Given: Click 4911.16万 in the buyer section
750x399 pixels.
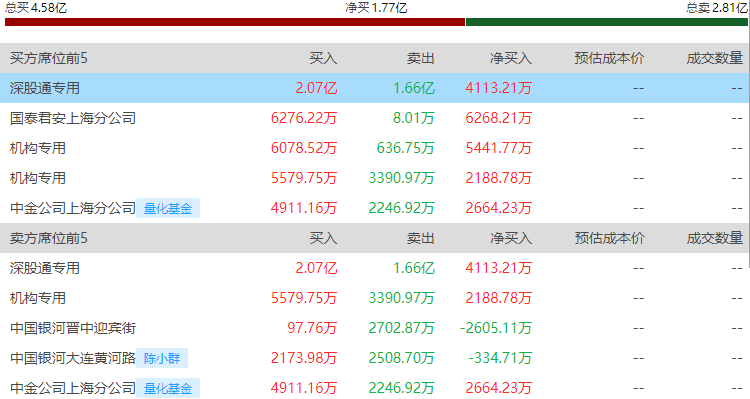Looking at the screenshot, I should click(304, 208).
